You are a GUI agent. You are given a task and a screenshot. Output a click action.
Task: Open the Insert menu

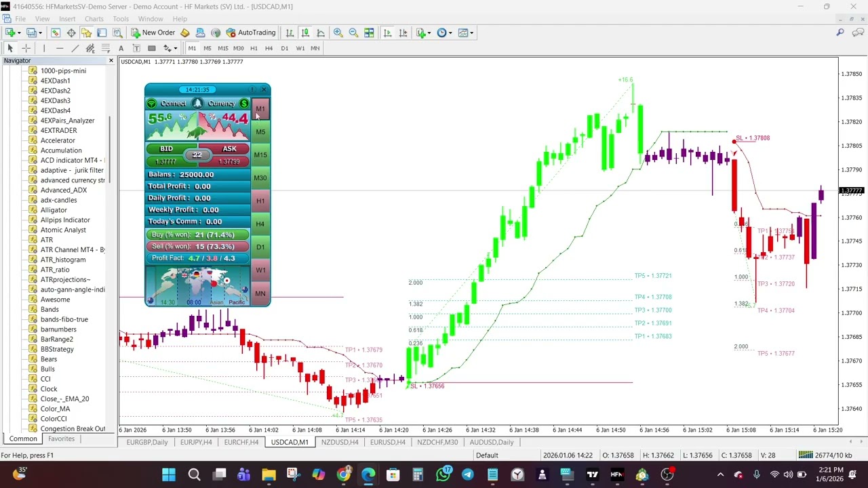(x=67, y=19)
